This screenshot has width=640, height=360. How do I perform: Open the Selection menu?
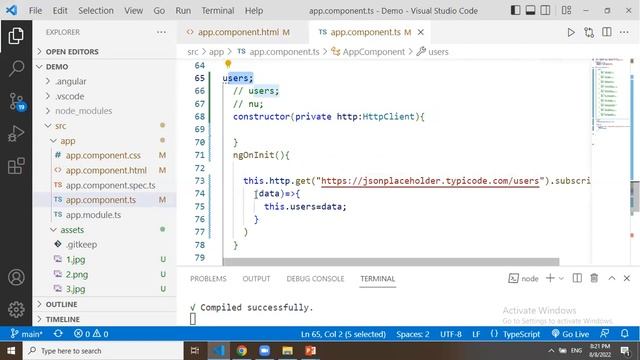(96, 11)
